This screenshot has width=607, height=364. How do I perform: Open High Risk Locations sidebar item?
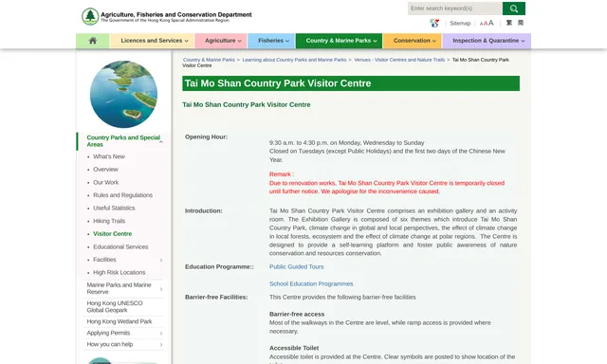click(x=119, y=273)
